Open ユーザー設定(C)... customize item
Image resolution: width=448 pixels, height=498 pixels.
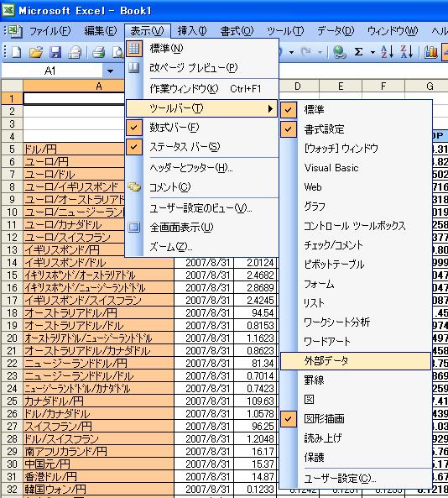[356, 479]
